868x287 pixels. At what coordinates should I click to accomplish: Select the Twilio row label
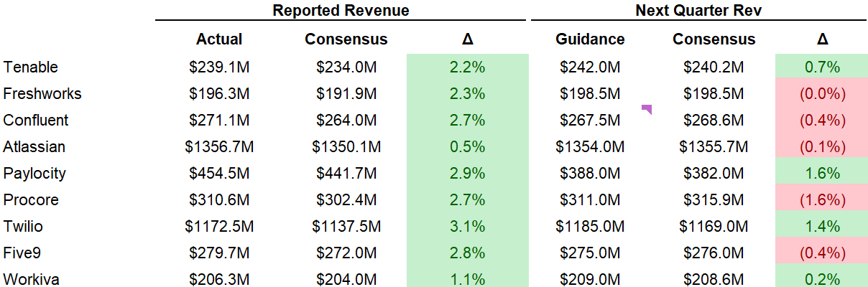click(23, 227)
